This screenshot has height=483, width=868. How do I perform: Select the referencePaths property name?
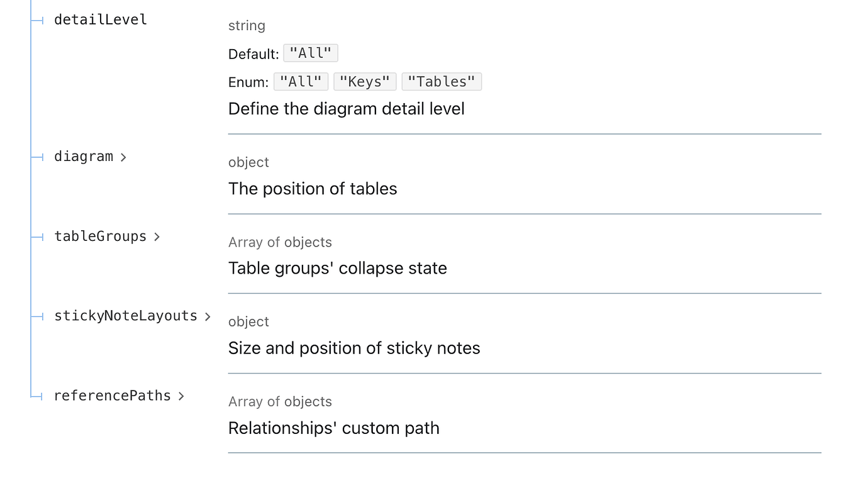[112, 396]
